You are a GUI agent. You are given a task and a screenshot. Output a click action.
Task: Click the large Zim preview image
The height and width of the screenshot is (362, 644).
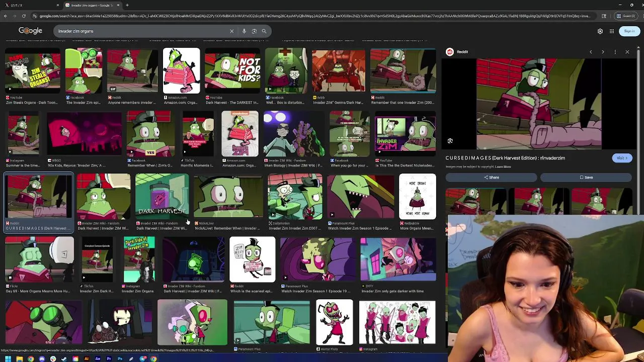pyautogui.click(x=539, y=104)
